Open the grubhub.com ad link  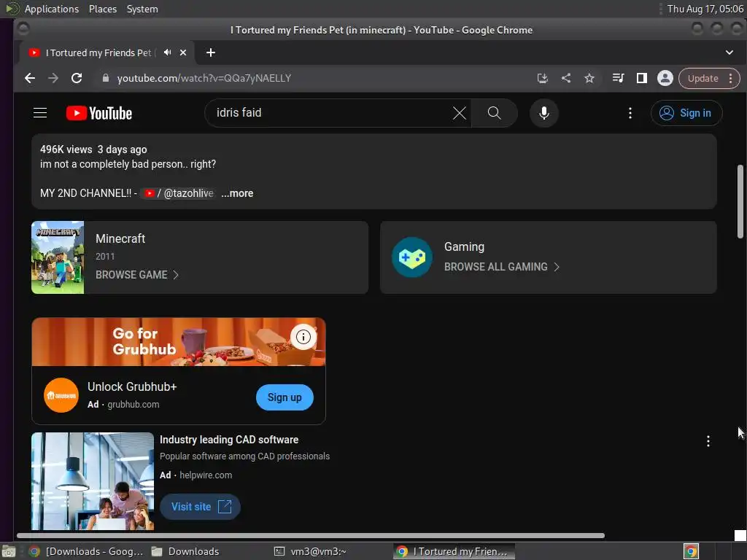click(133, 404)
